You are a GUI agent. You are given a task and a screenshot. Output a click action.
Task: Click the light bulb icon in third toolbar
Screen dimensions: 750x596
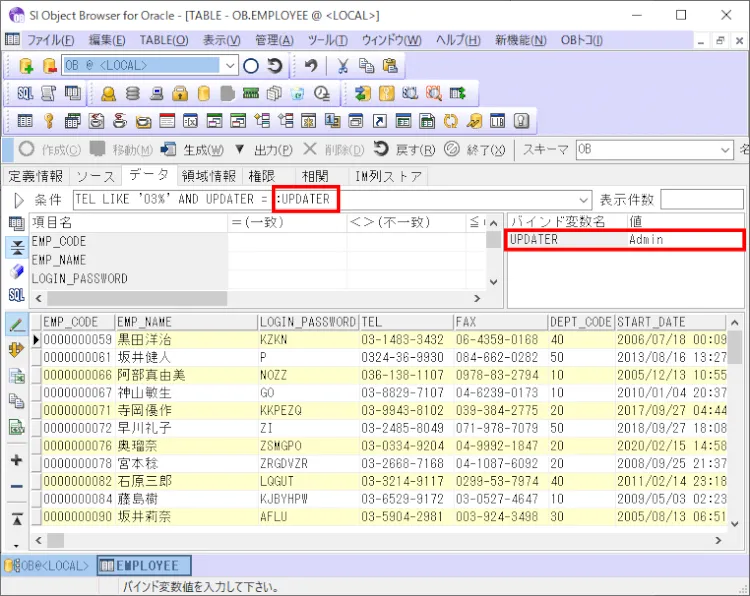coord(521,121)
